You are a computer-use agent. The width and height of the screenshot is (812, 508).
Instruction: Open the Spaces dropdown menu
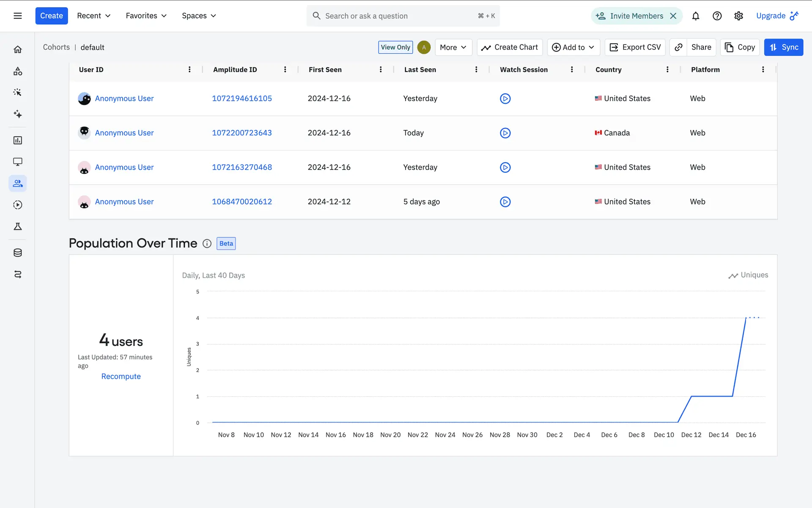(199, 16)
